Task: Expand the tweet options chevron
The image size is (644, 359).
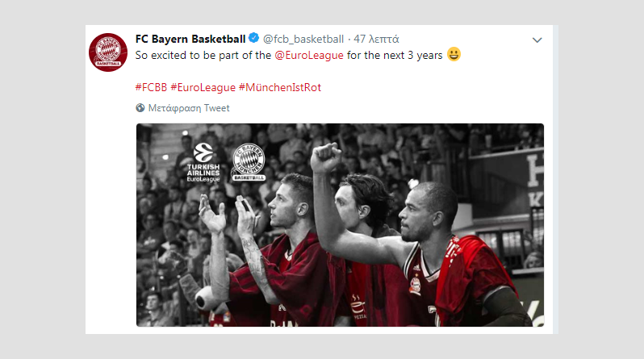Action: [x=537, y=40]
